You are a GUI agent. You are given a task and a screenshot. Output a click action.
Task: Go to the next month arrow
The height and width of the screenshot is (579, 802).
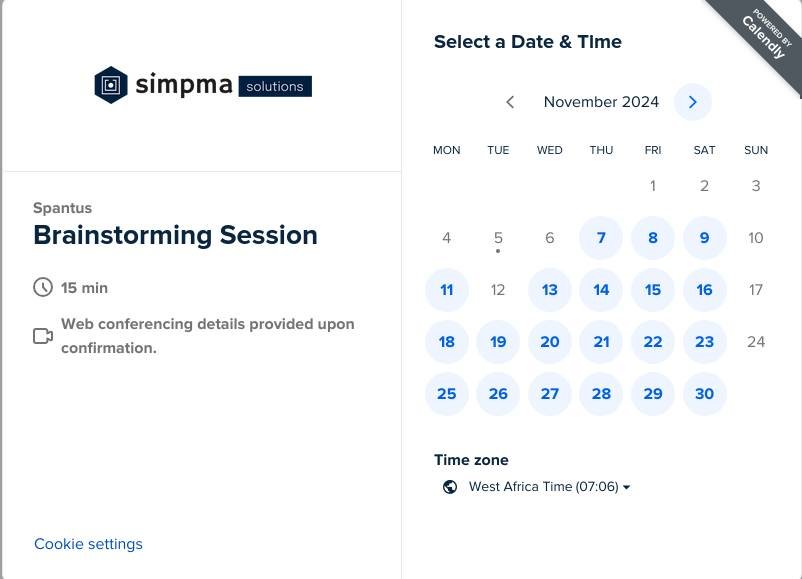click(692, 102)
